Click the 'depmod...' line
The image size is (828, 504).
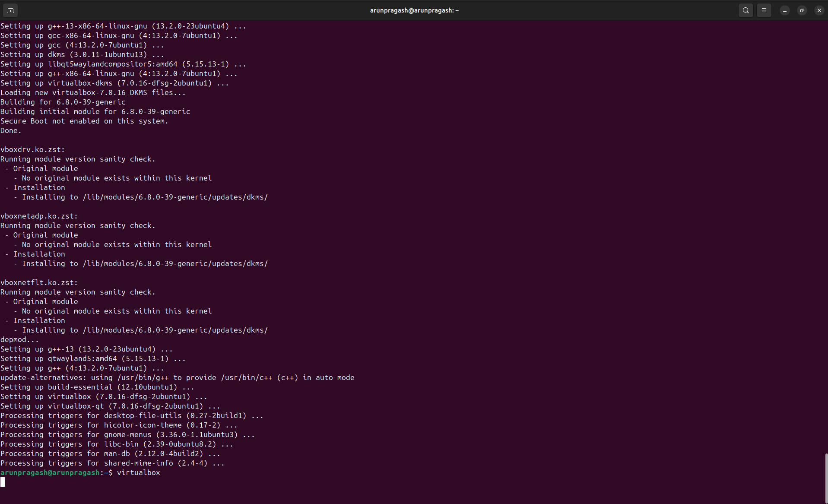click(19, 339)
